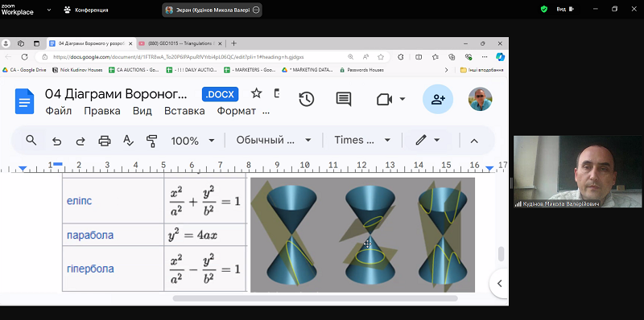The height and width of the screenshot is (320, 644).
Task: Open 'Інші вподобання' bookmarks folder
Action: (x=482, y=70)
